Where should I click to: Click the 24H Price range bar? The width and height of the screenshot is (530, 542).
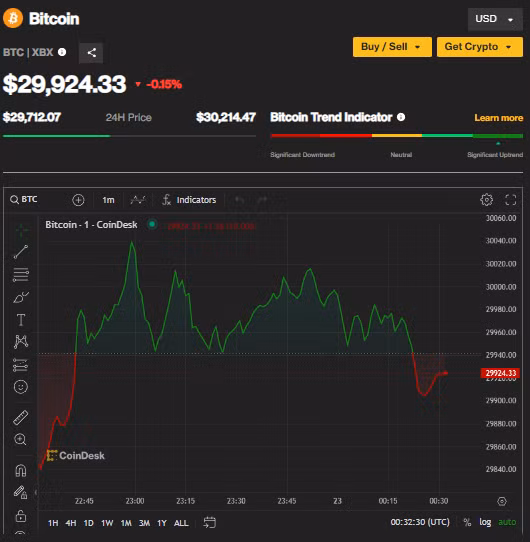129,136
